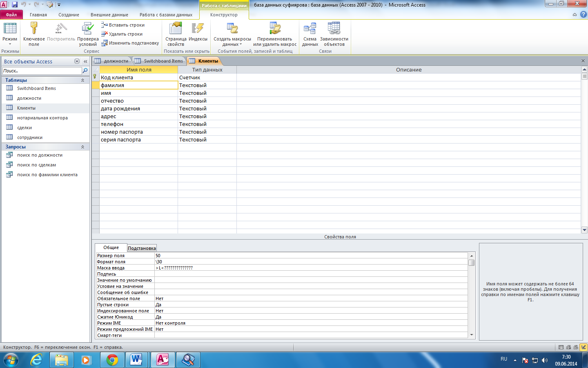Close the Клиенты document with X
This screenshot has width=588, height=368.
pyautogui.click(x=583, y=61)
